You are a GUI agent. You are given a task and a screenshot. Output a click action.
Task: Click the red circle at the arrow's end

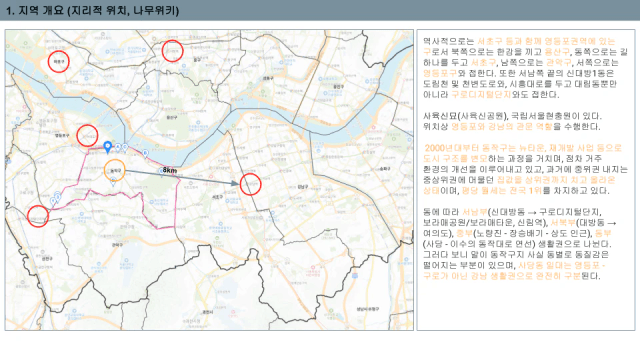250,184
